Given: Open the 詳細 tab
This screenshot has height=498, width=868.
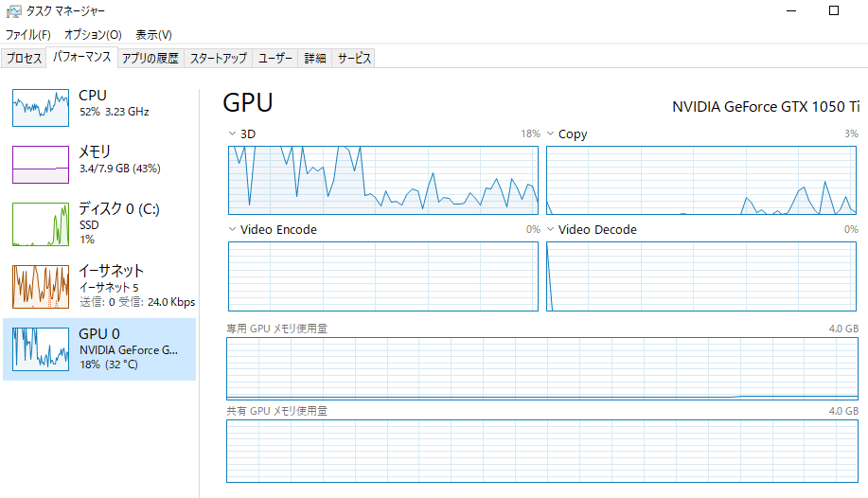Looking at the screenshot, I should click(315, 59).
